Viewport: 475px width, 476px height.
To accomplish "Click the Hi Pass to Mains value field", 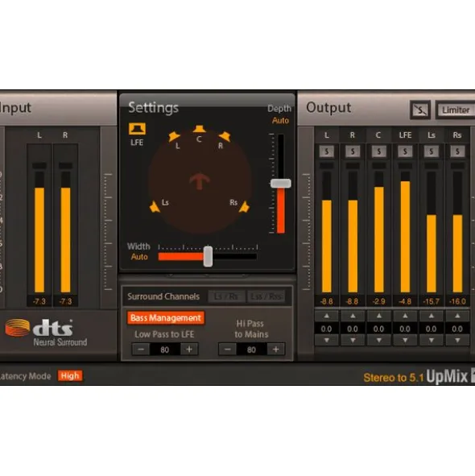I will tap(251, 350).
